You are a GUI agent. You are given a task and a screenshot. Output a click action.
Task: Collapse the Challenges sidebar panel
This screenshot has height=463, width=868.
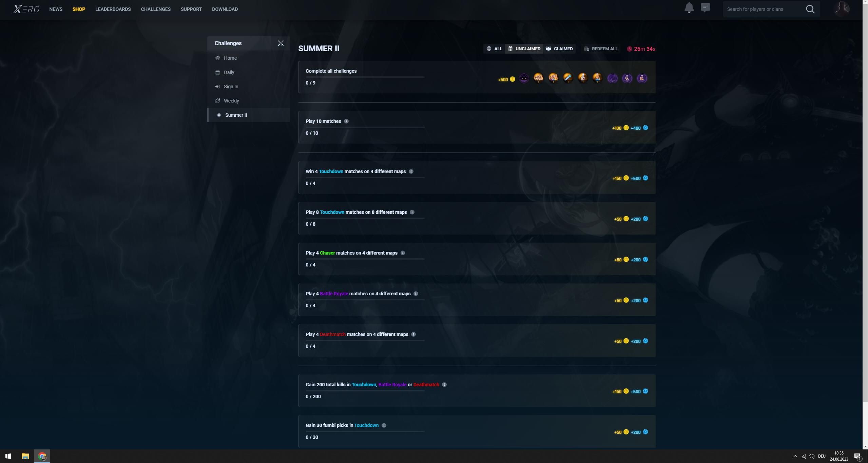[281, 43]
